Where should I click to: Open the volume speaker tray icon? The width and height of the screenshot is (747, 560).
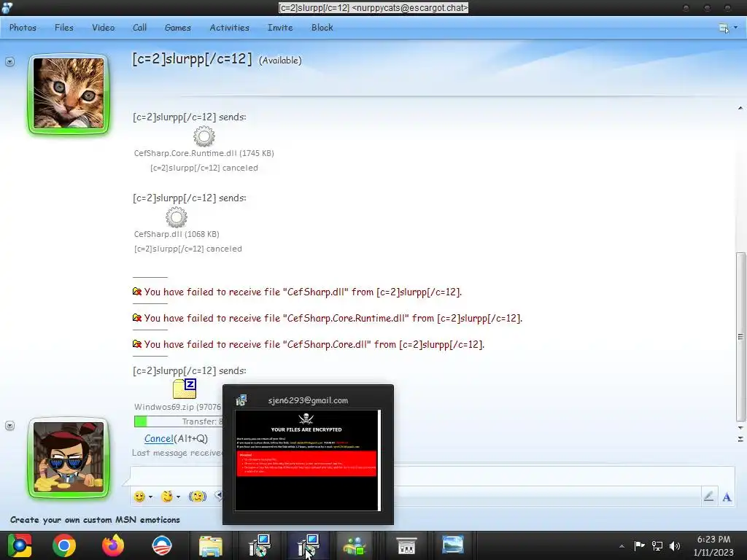[675, 545]
